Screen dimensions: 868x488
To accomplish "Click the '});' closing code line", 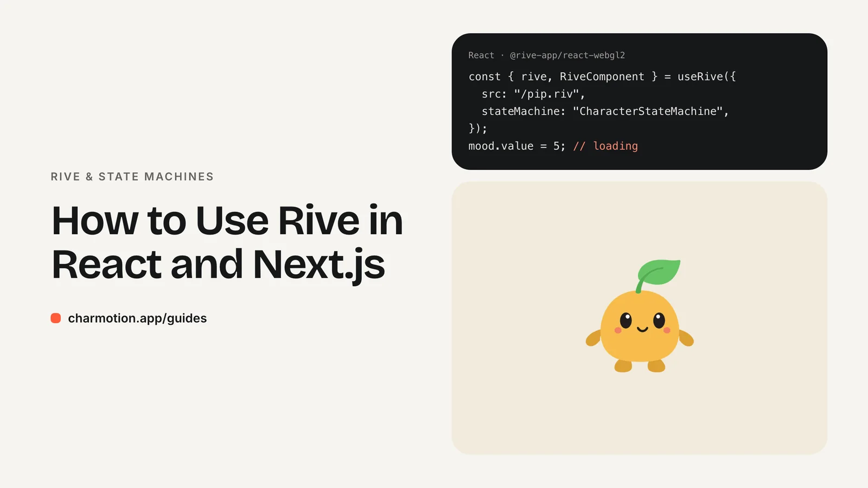I will tap(478, 129).
